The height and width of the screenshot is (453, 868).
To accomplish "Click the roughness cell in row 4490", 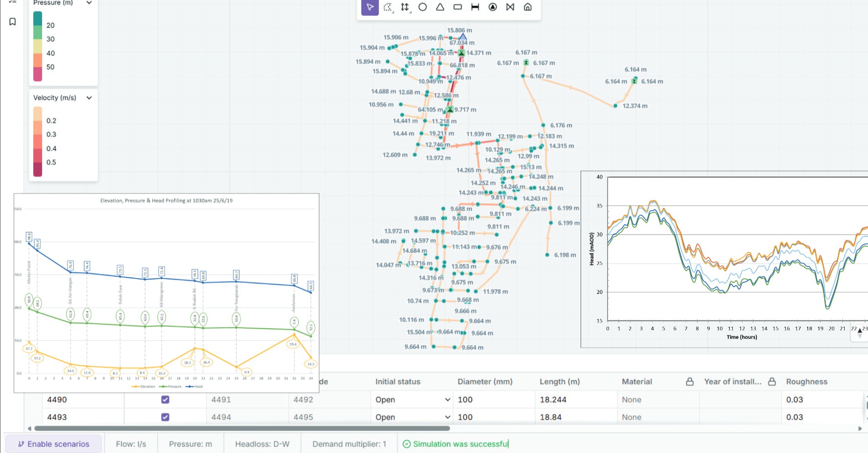I will coord(822,400).
